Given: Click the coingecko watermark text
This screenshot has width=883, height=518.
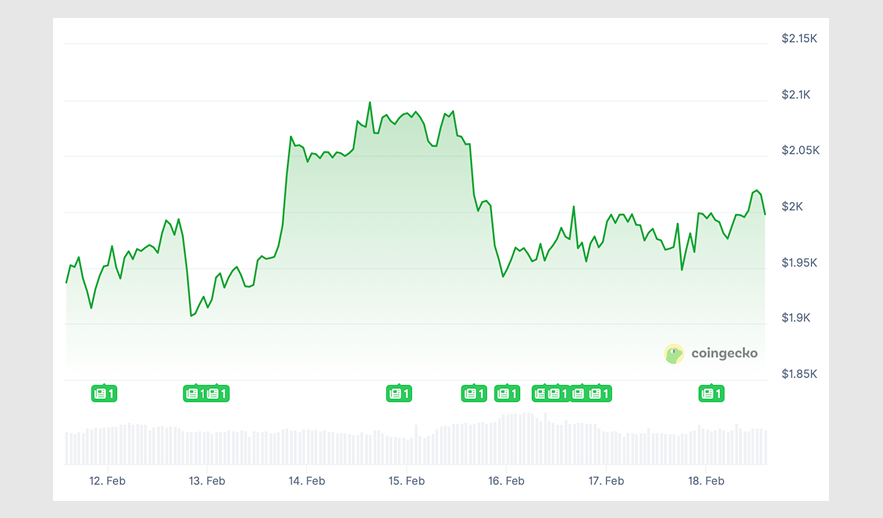Looking at the screenshot, I should (724, 354).
